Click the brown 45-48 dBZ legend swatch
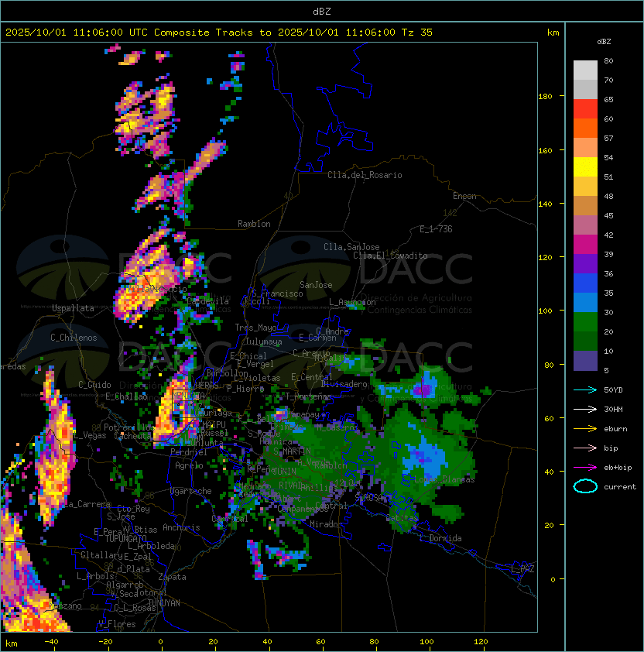The width and height of the screenshot is (644, 652). coord(585,206)
